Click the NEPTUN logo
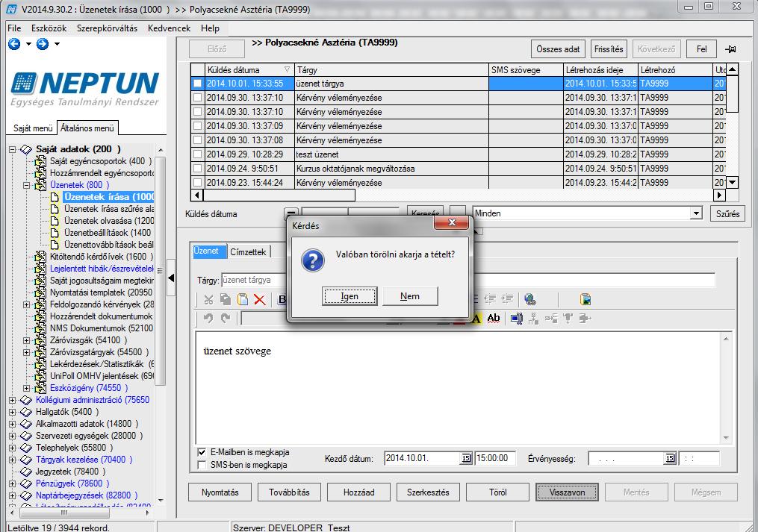The height and width of the screenshot is (532, 758). click(84, 89)
